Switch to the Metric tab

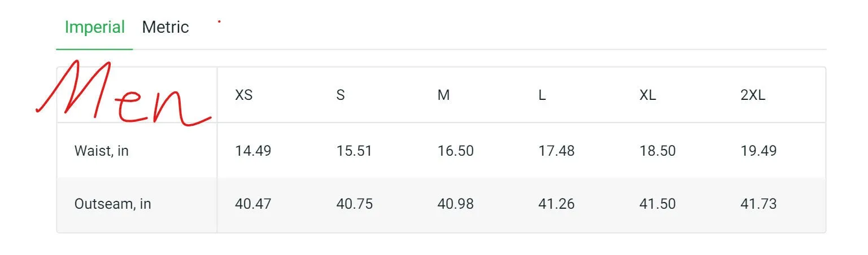click(165, 27)
